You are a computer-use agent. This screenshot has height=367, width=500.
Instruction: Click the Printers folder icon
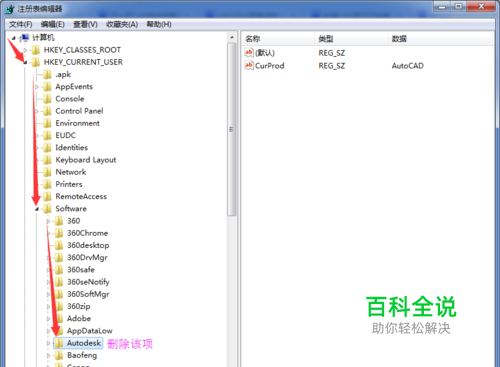[x=47, y=184]
